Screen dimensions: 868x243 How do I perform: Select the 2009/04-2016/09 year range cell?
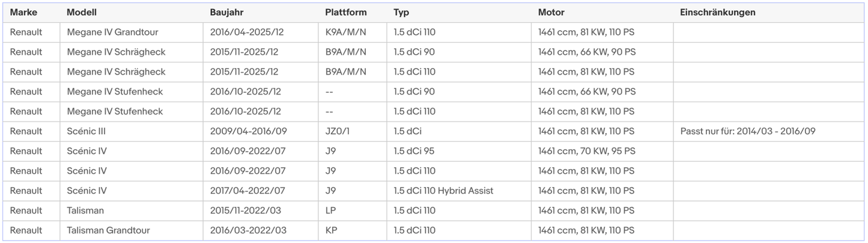[x=247, y=131]
